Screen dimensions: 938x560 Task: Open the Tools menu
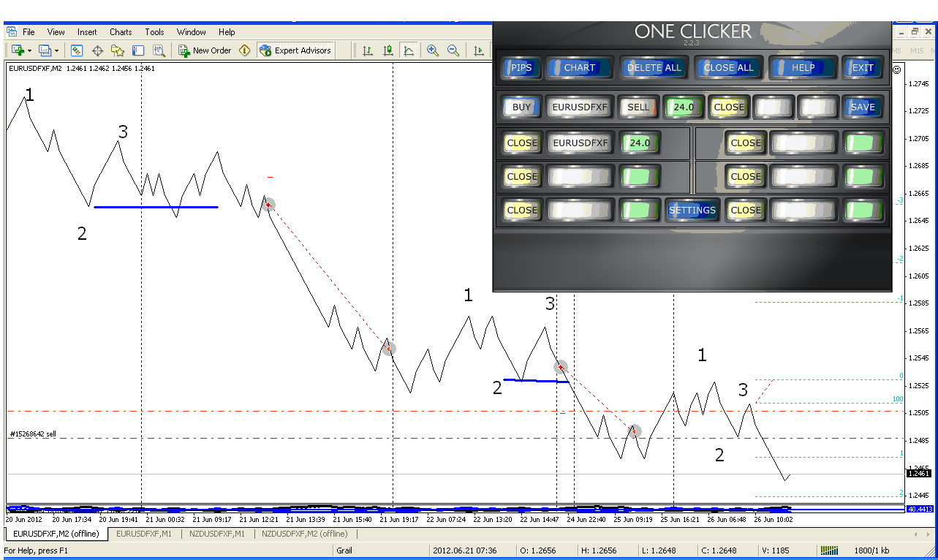coord(154,32)
